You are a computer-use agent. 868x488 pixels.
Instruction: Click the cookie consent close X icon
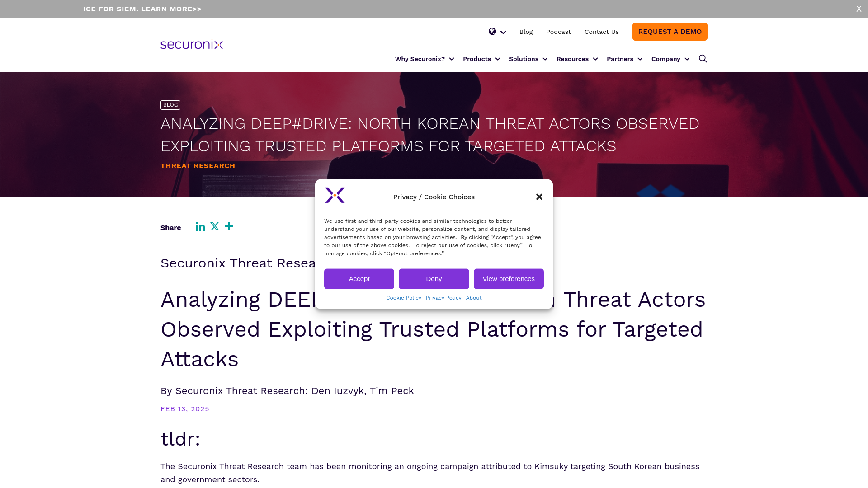[539, 197]
